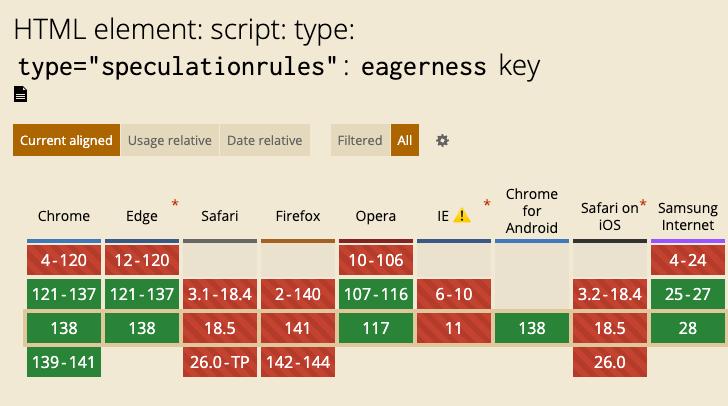Open the settings gear icon
The width and height of the screenshot is (728, 406).
pyautogui.click(x=442, y=141)
